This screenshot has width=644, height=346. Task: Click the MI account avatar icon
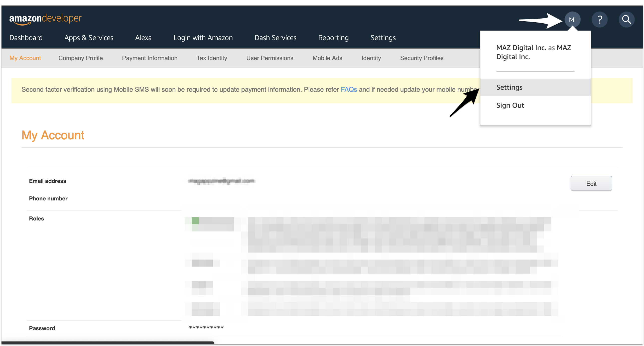tap(572, 20)
